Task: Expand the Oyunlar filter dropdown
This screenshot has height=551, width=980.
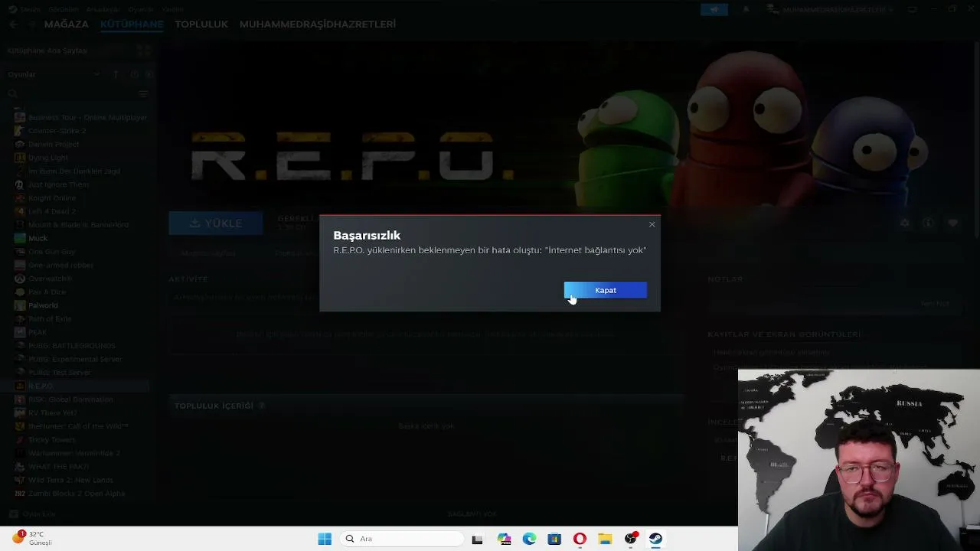Action: pyautogui.click(x=96, y=74)
